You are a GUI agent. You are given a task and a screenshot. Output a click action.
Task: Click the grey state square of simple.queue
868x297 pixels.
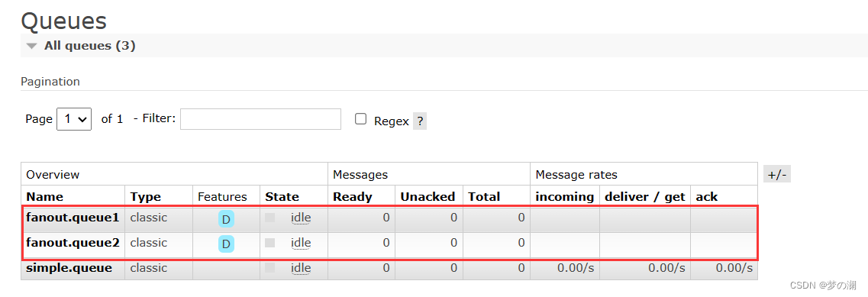(270, 268)
